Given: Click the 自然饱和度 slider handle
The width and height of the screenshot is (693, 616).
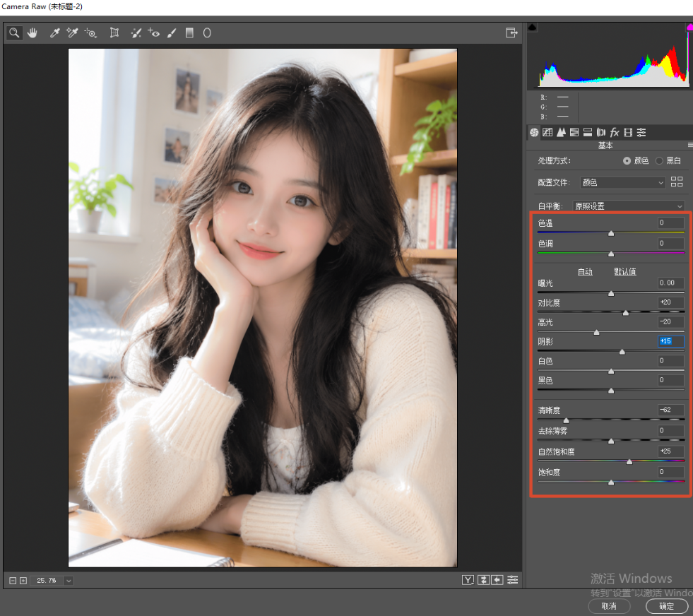Looking at the screenshot, I should click(629, 462).
